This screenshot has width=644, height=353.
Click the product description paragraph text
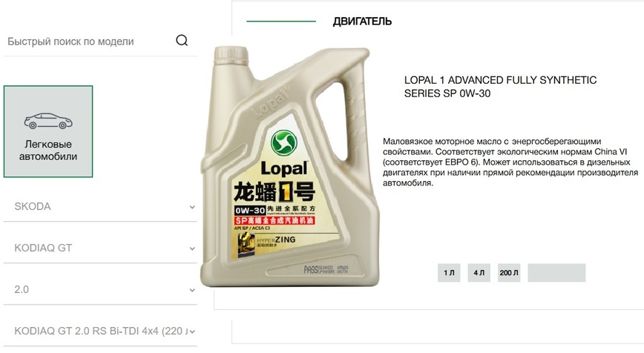(510, 162)
